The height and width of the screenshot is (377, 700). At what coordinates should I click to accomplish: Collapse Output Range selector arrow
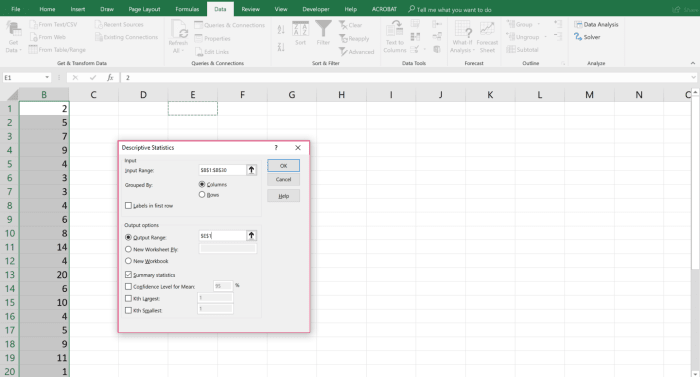(x=251, y=235)
